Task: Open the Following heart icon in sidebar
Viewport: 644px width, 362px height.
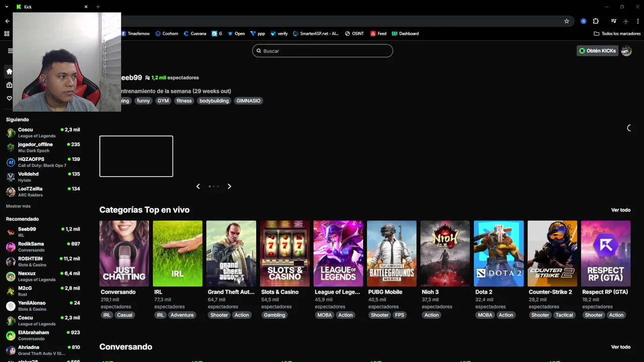Action: point(9,99)
